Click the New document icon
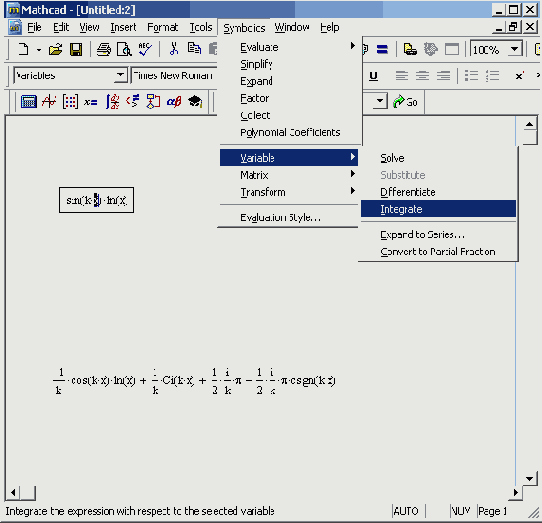 (23, 50)
